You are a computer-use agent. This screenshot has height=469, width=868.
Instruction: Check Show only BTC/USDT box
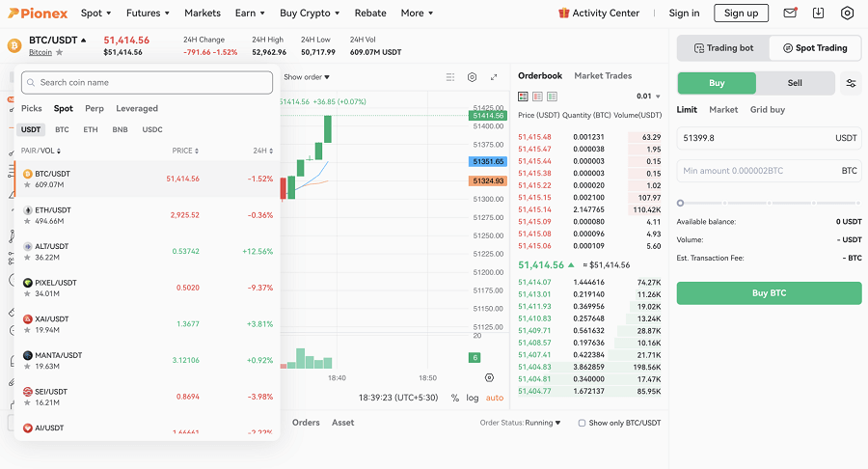tap(582, 423)
